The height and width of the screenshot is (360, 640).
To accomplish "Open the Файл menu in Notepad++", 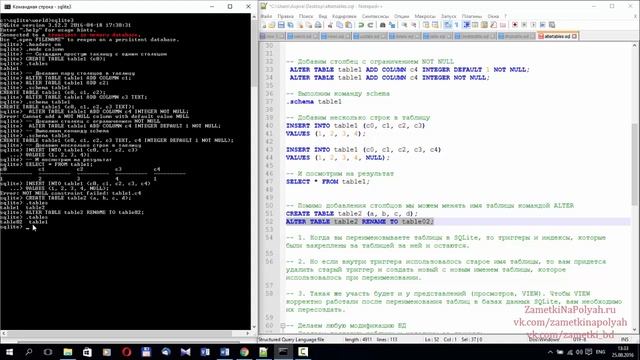I will [266, 16].
